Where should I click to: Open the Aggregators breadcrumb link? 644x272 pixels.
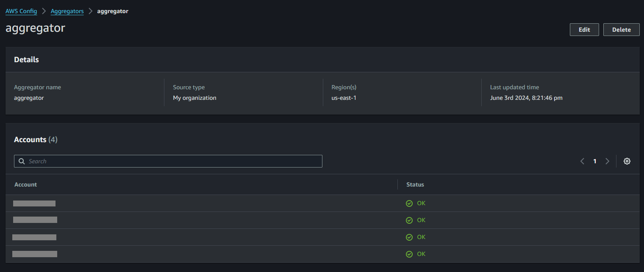(67, 11)
